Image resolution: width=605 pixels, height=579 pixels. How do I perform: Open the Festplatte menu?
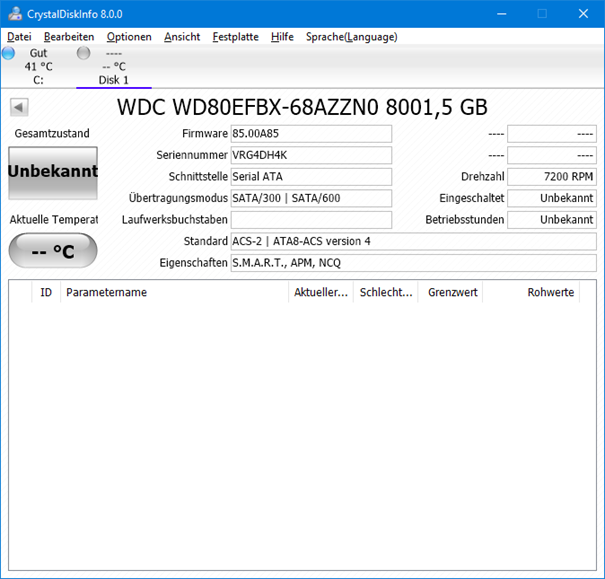point(236,37)
